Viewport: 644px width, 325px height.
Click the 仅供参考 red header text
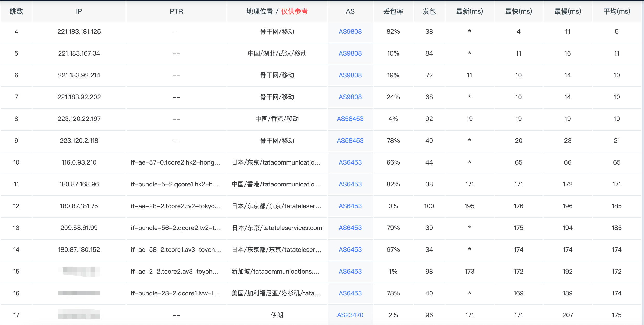[294, 11]
